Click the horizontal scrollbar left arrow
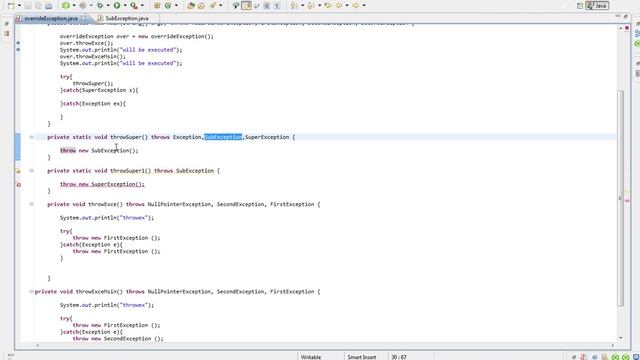This screenshot has width=640, height=360. 38,345
